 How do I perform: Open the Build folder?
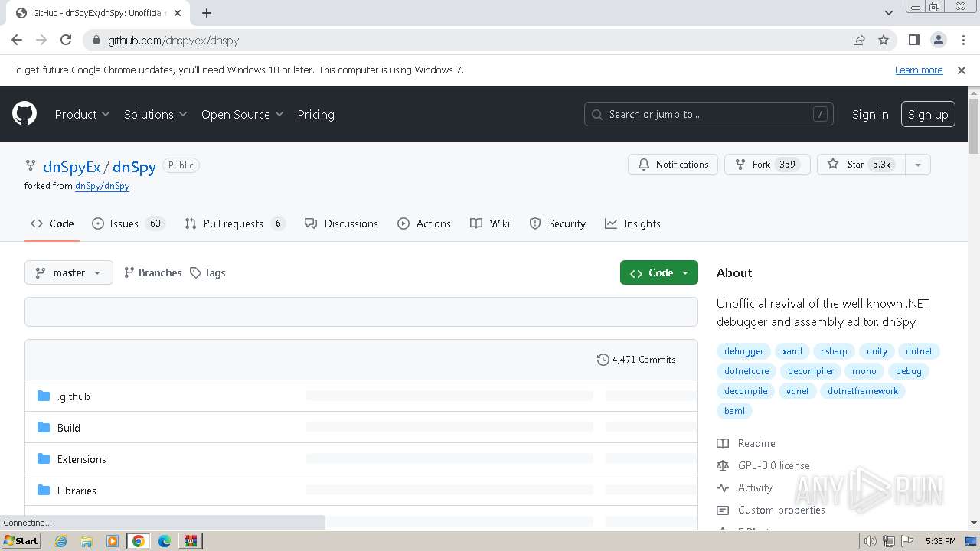[69, 428]
